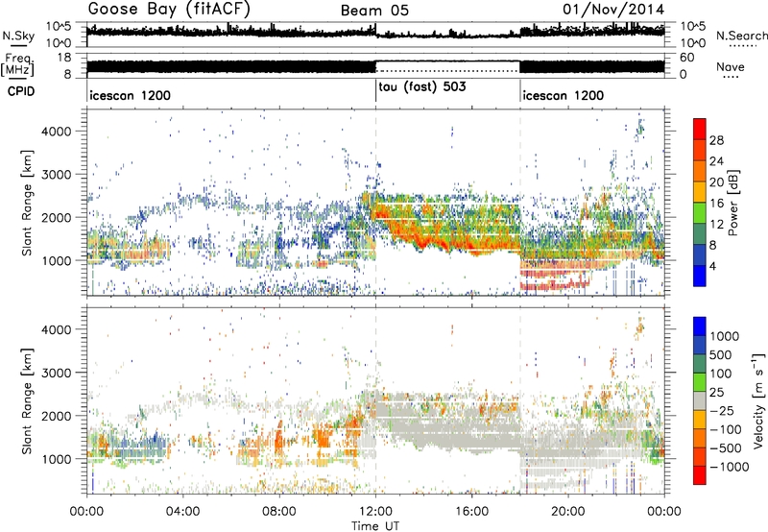
Task: Click the Velocity colorbar segment between 25 and 100
Action: (x=700, y=382)
